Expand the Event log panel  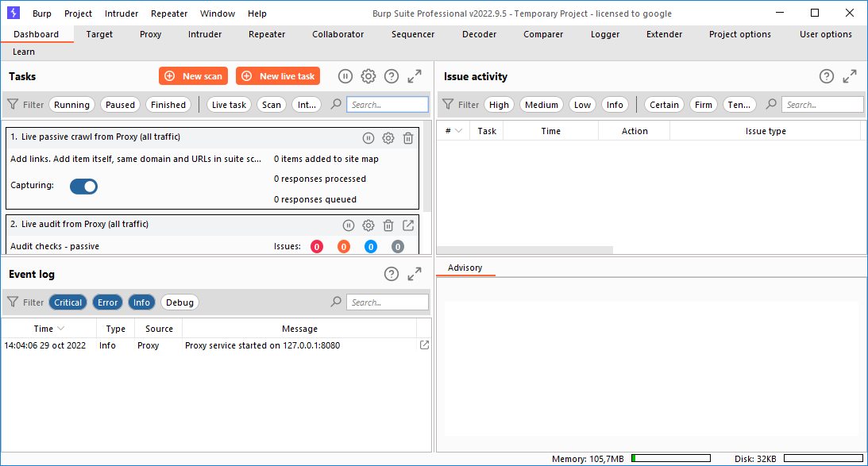click(x=415, y=274)
